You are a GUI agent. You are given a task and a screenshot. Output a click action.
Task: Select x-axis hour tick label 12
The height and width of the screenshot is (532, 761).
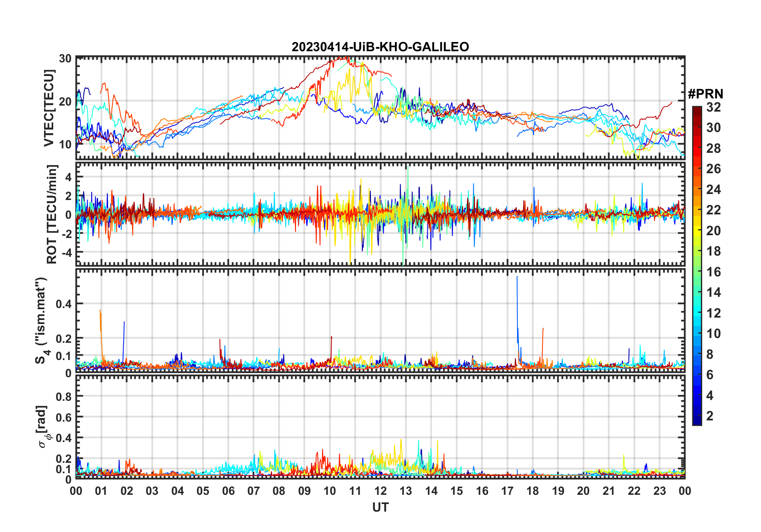pyautogui.click(x=380, y=491)
